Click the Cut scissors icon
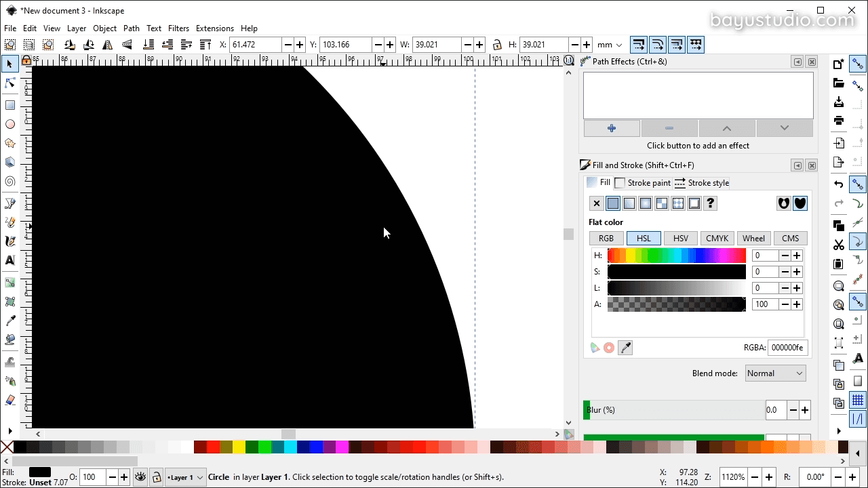This screenshot has height=488, width=868. coord(839,245)
